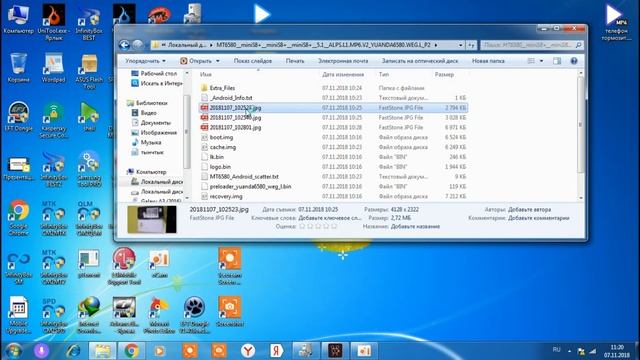The width and height of the screenshot is (640, 360).
Task: Click the Открыть button
Action: coord(196,61)
